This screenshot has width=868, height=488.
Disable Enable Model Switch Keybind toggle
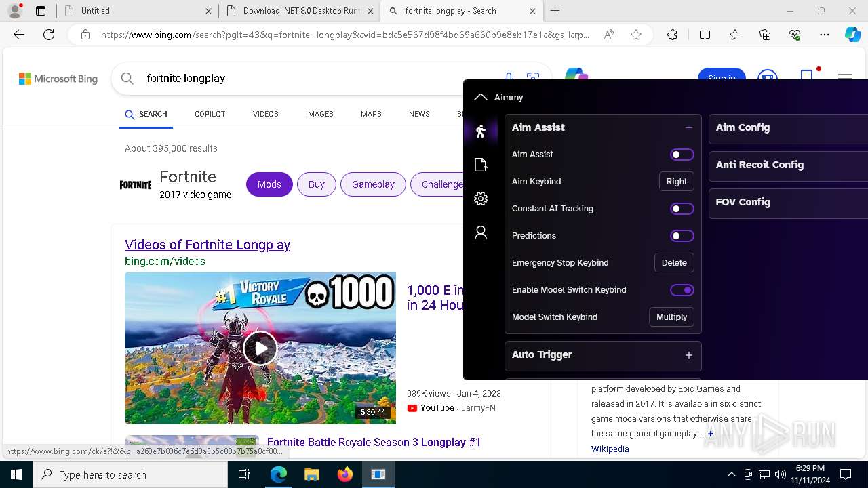coord(682,290)
